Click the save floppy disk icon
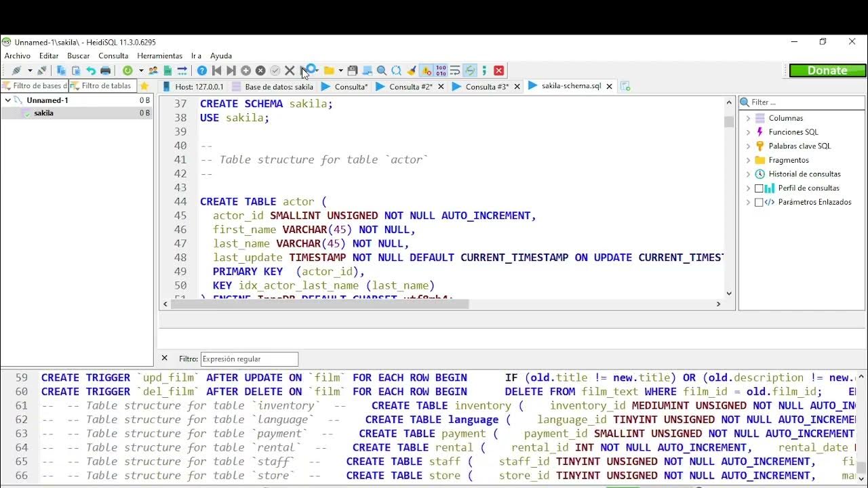 pyautogui.click(x=353, y=70)
